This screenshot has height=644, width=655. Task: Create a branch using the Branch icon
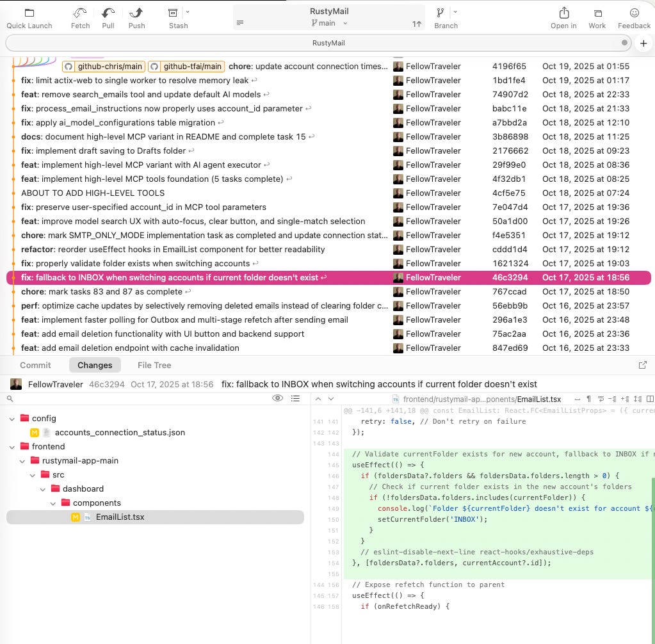pos(441,13)
